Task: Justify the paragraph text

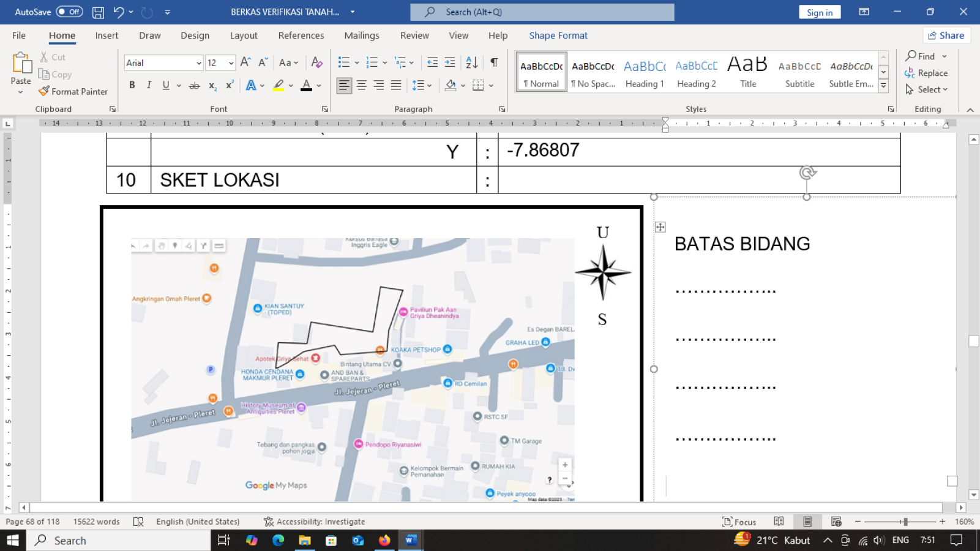Action: click(x=396, y=86)
